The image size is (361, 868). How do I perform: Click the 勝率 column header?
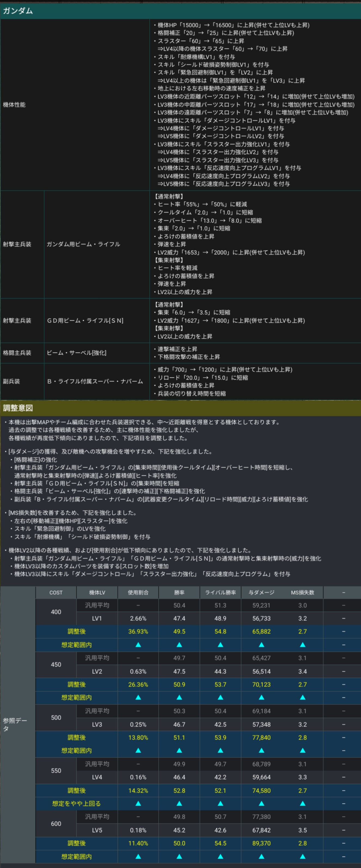179,593
